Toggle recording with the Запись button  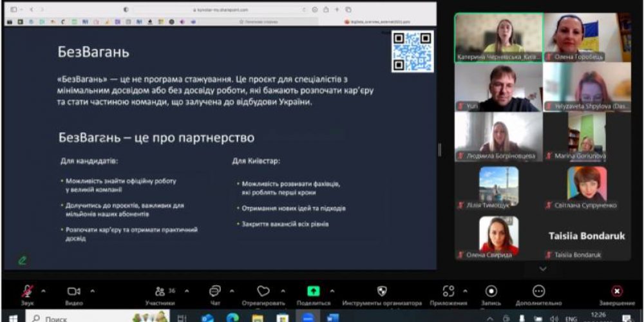(x=491, y=292)
